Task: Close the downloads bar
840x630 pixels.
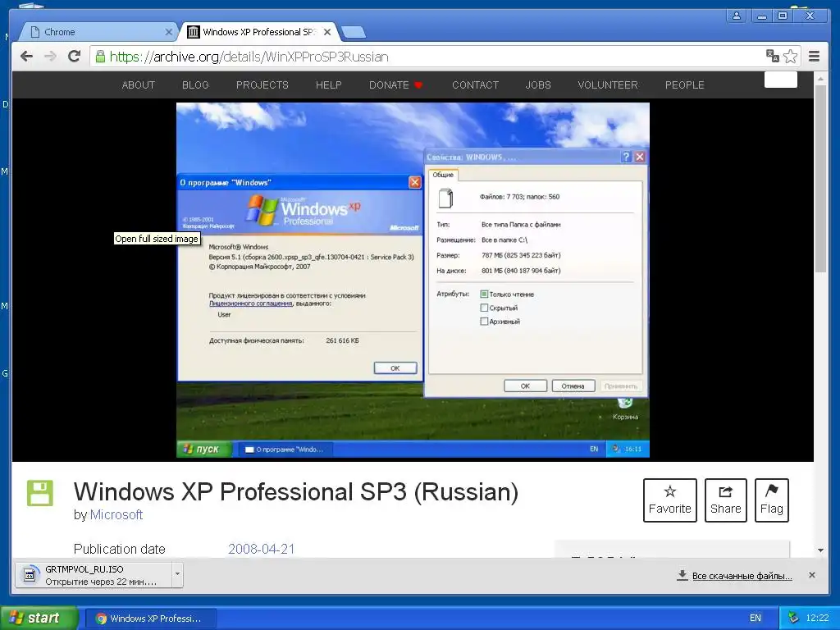Action: point(811,575)
